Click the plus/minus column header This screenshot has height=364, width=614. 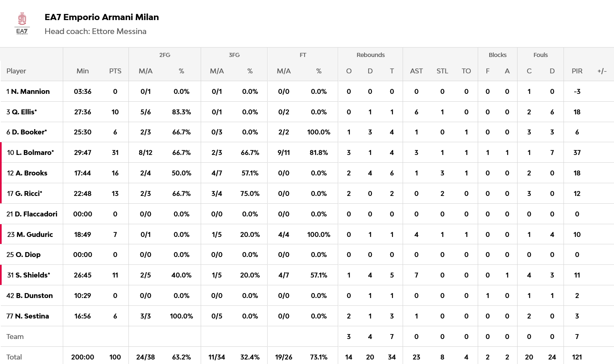[602, 71]
